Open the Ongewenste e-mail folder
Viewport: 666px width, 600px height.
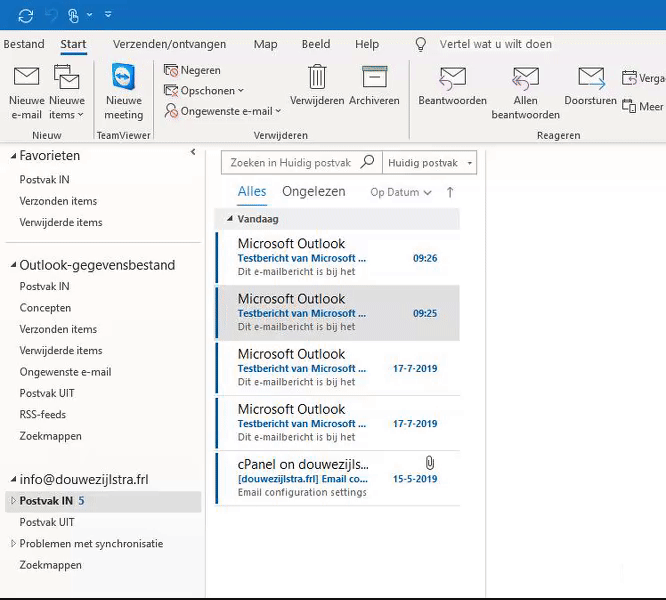click(x=65, y=372)
